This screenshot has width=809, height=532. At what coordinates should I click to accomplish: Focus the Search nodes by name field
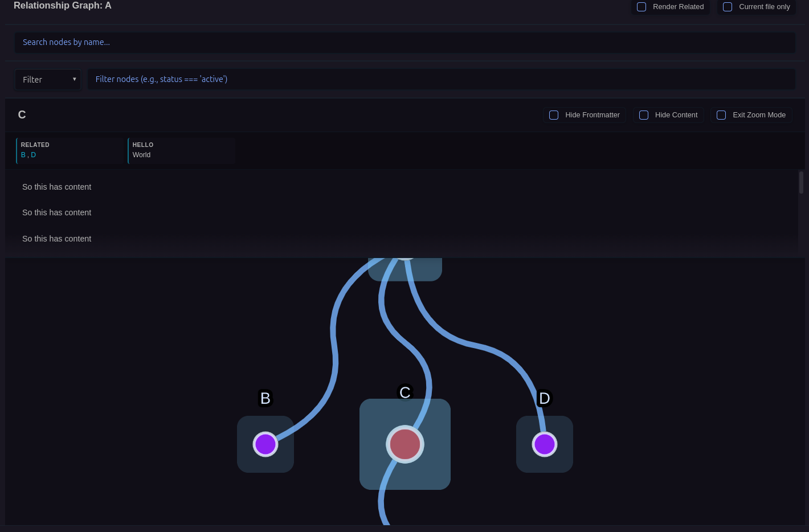(404, 42)
